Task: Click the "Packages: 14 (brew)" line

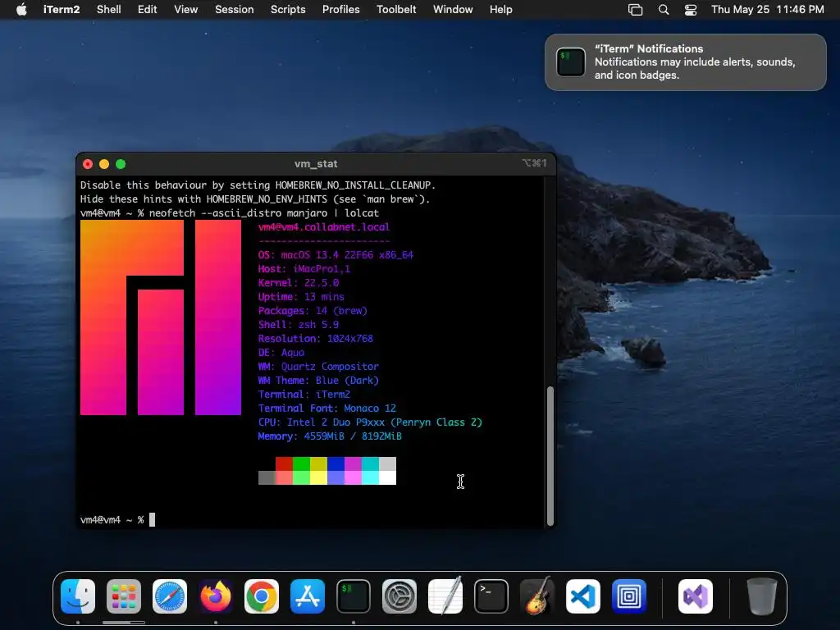Action: tap(313, 311)
